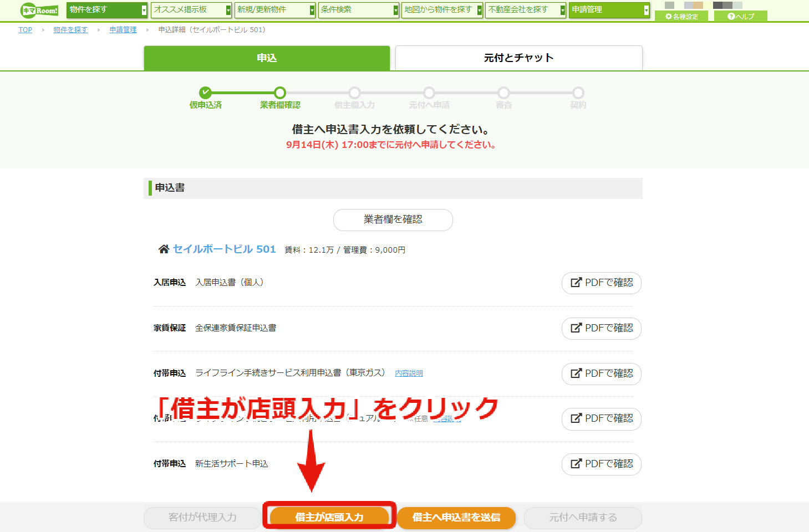The image size is (809, 532).
Task: Click the 全保連家賃保証申込書 text
Action: pyautogui.click(x=236, y=328)
